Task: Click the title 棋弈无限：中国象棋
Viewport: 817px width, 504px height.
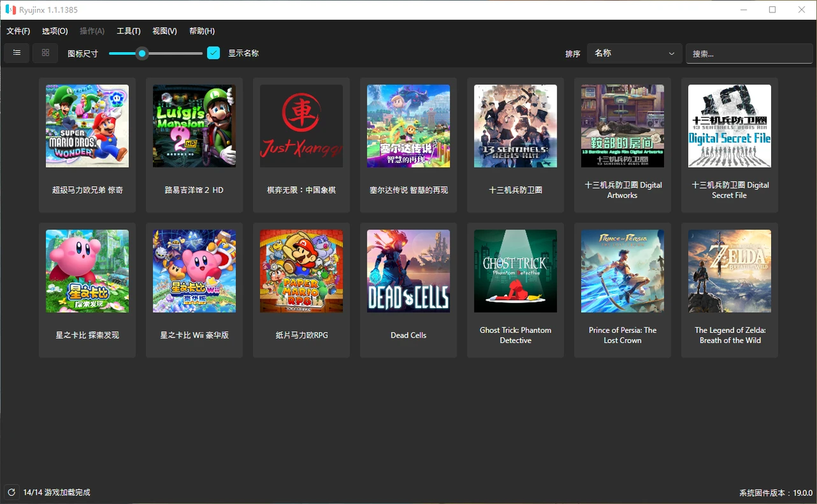Action: pyautogui.click(x=301, y=190)
